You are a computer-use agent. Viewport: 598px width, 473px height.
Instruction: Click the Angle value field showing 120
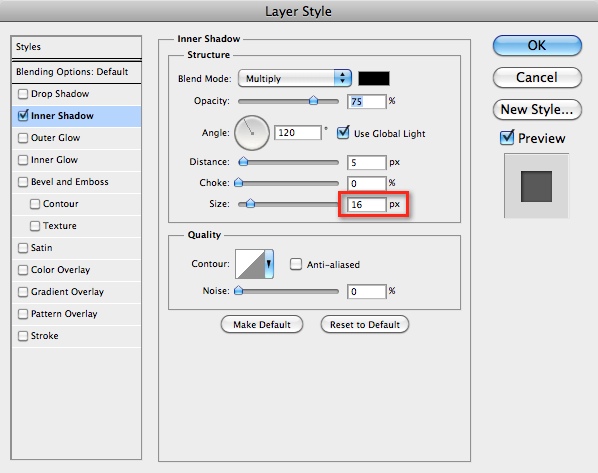(x=297, y=133)
